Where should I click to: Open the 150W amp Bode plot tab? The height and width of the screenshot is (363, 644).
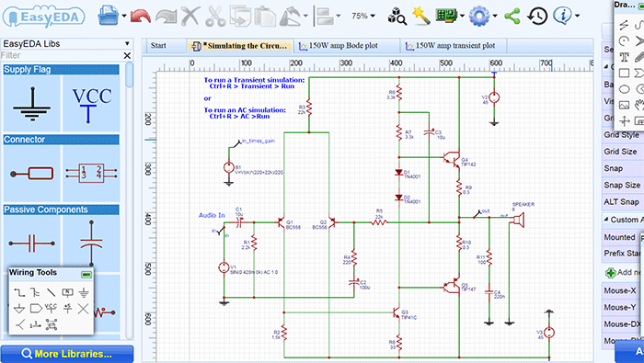347,46
